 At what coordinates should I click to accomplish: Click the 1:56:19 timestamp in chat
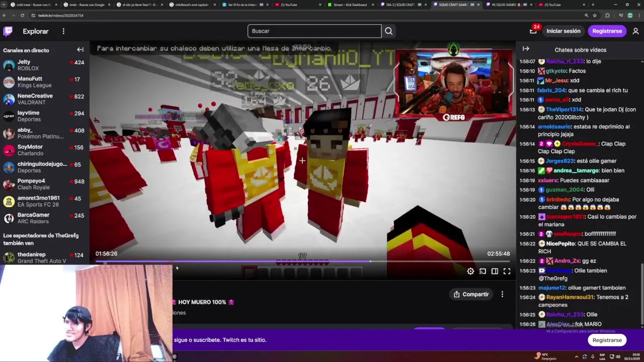coord(527,180)
